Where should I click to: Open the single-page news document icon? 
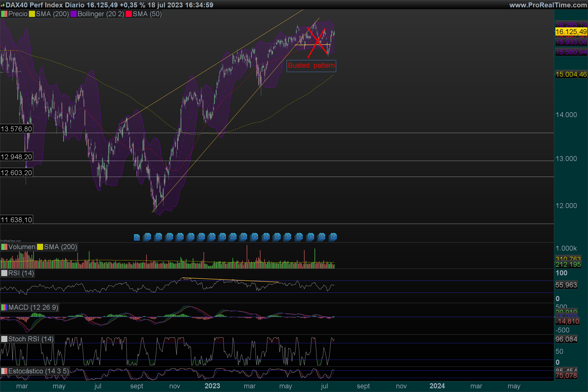click(136, 237)
